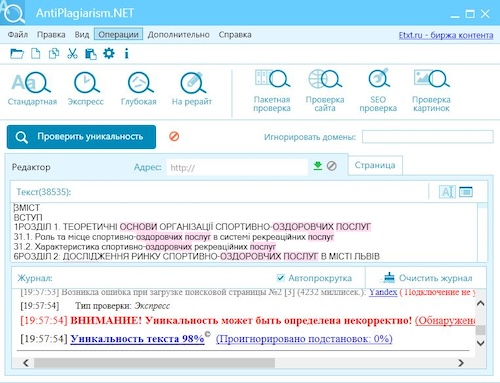Screen dimensions: 500x383
Task: Open the Вид menu
Action: tap(82, 35)
